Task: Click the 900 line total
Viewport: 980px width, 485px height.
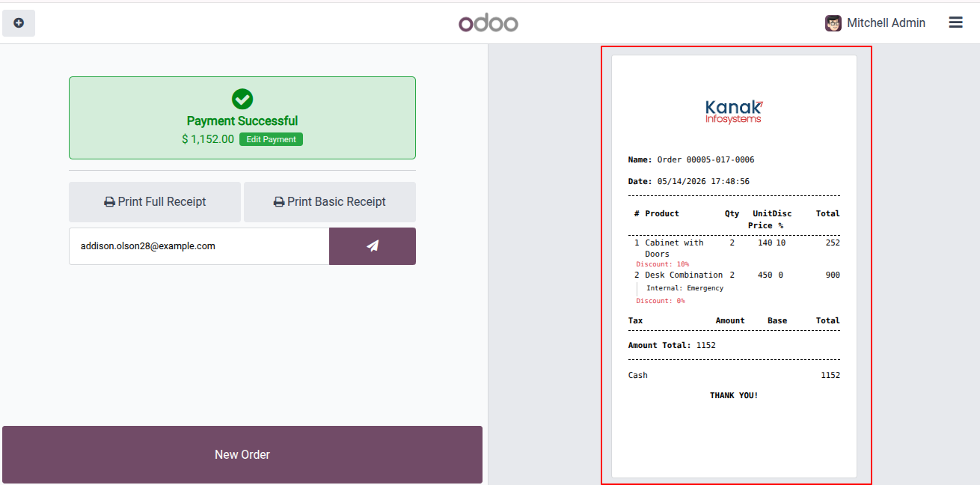Action: (x=833, y=275)
